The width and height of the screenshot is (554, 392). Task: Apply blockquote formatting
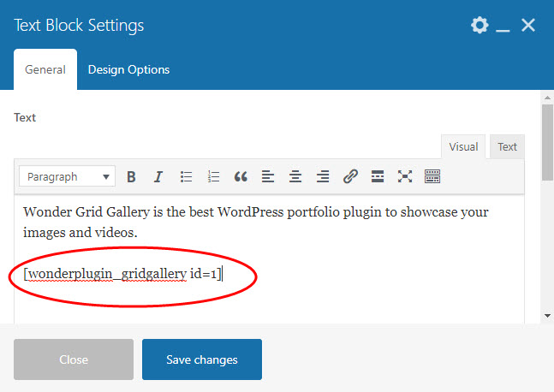pyautogui.click(x=241, y=177)
